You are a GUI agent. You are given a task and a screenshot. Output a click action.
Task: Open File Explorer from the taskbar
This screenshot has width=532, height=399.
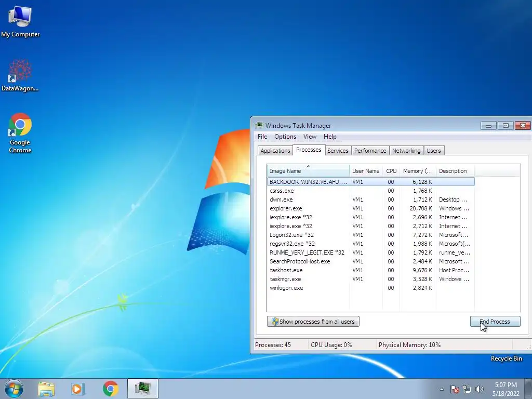[46, 389]
